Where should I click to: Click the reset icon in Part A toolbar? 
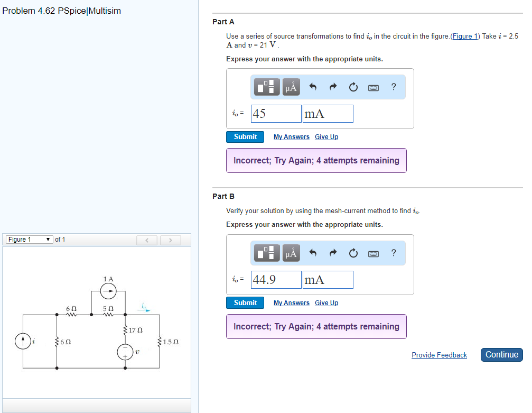point(353,87)
